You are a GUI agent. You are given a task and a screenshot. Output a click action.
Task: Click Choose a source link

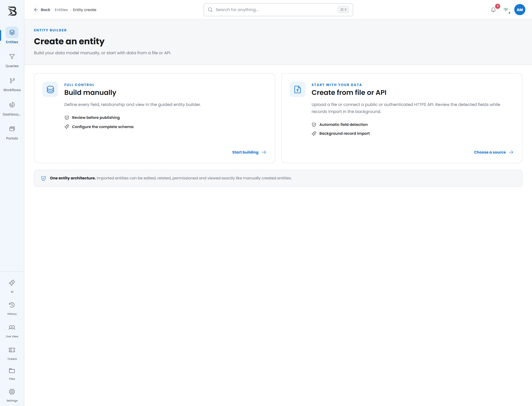pos(494,152)
